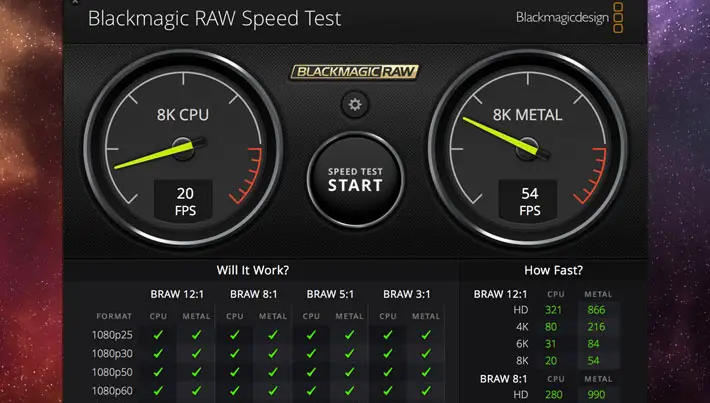Click the BRAW 3:1 column header
The height and width of the screenshot is (403, 710).
tap(407, 294)
